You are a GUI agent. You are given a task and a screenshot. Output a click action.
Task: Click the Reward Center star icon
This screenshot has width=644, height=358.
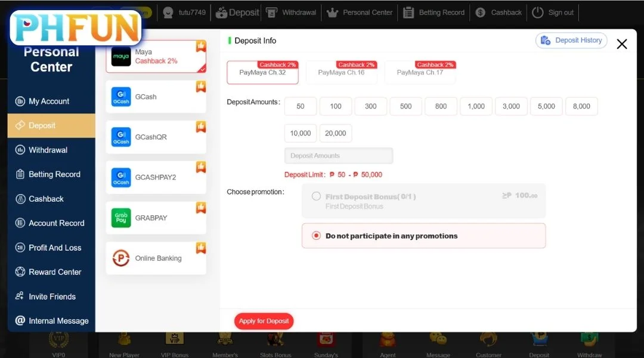coord(20,272)
